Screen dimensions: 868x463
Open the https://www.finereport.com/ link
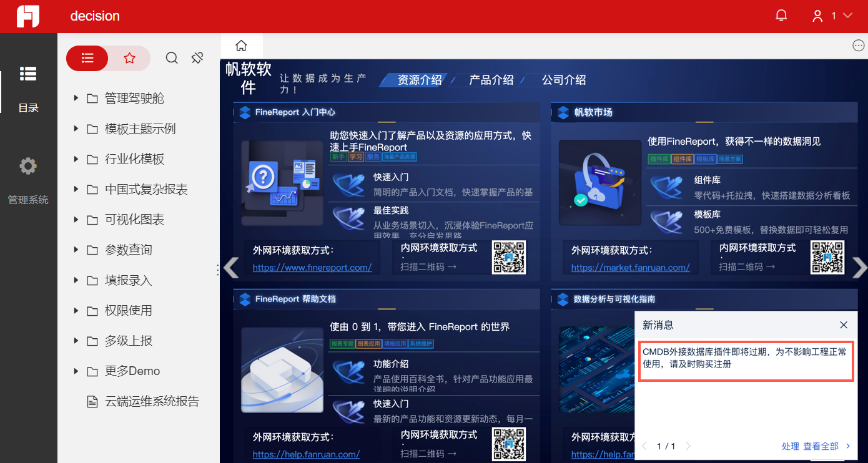click(312, 267)
